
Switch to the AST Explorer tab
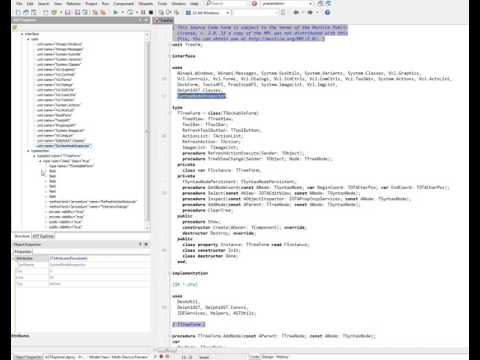pos(43,236)
